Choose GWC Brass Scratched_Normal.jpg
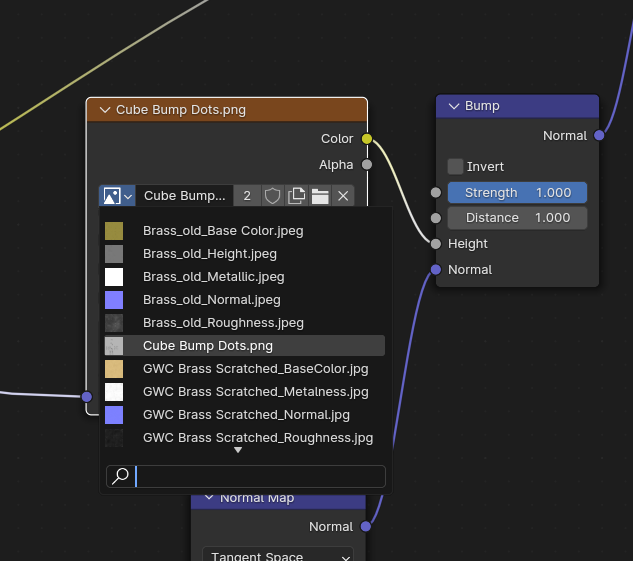This screenshot has height=561, width=633. (245, 415)
